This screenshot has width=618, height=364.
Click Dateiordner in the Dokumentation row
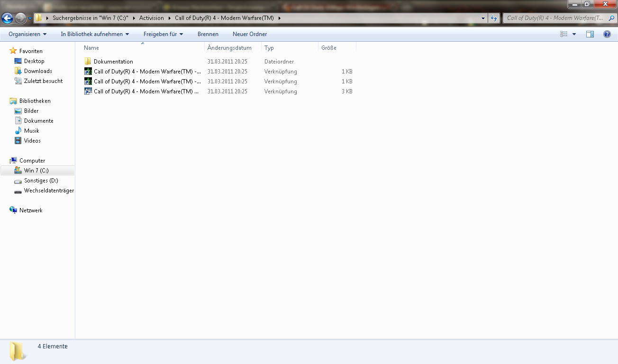click(x=279, y=62)
